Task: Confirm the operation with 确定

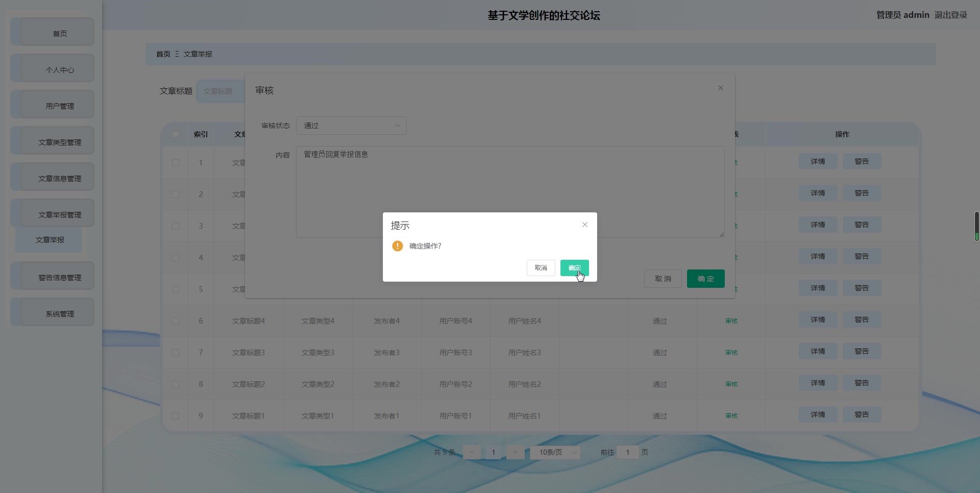Action: click(574, 267)
